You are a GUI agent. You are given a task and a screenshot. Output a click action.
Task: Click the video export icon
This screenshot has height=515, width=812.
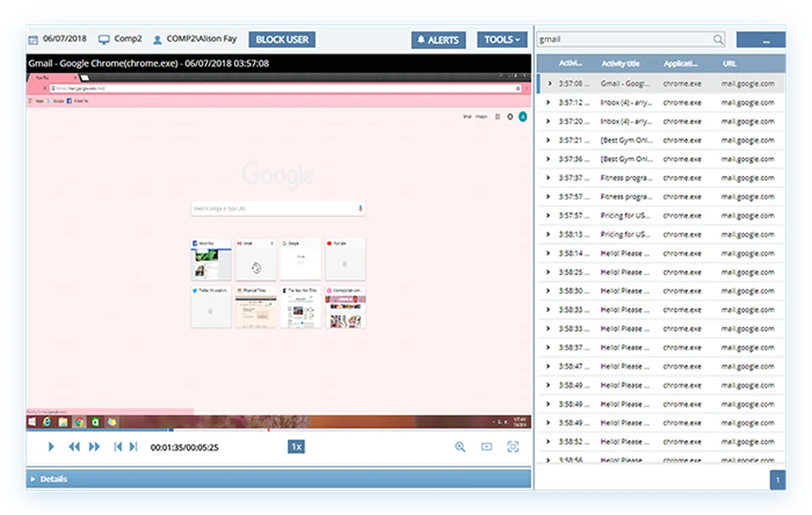coord(487,447)
